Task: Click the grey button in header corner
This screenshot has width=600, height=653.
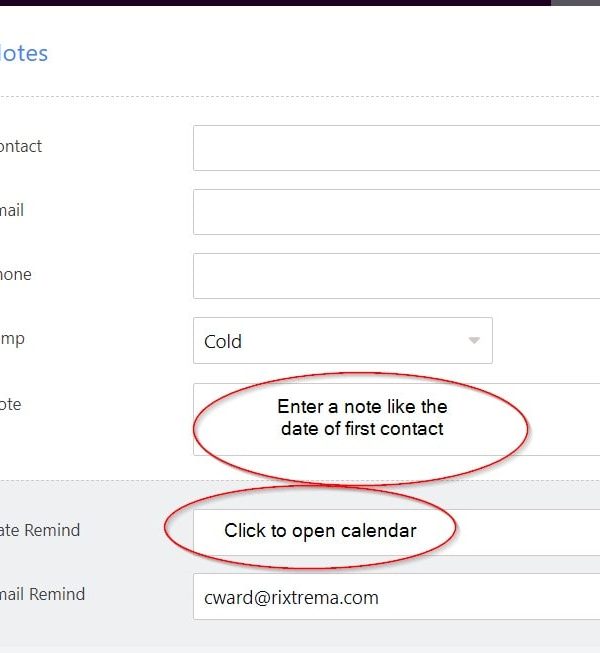Action: click(576, 3)
